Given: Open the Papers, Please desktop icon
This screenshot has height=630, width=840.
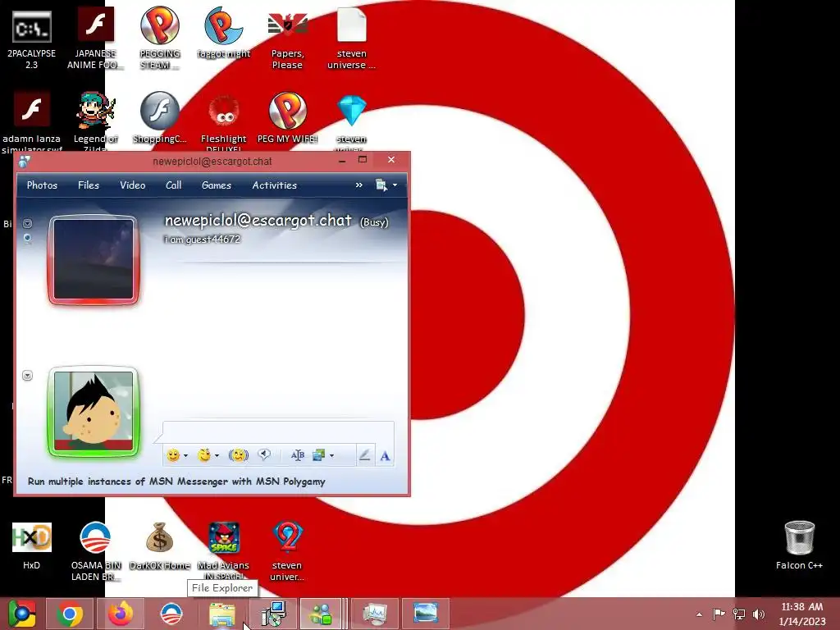Looking at the screenshot, I should (288, 39).
